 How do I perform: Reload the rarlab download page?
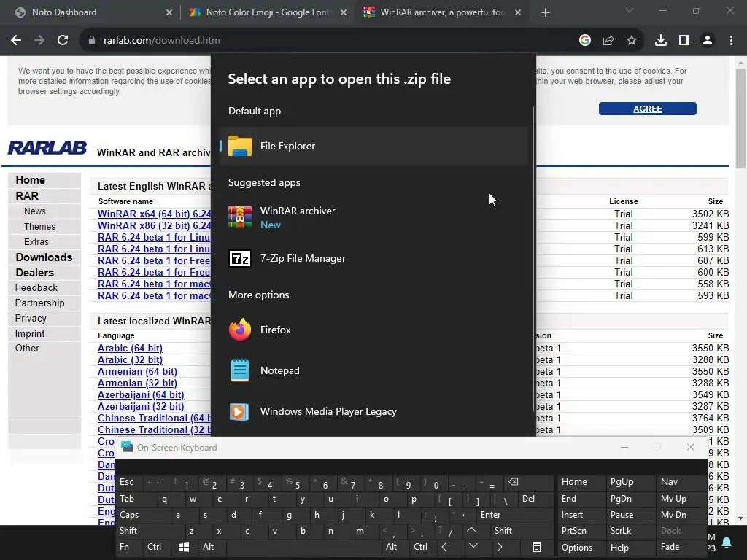(x=63, y=41)
